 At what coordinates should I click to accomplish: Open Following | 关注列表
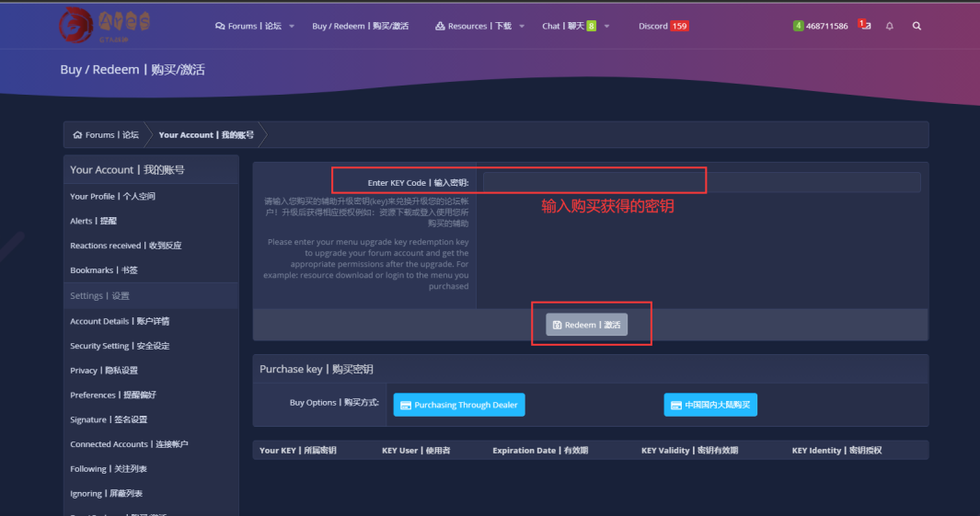[x=109, y=468]
